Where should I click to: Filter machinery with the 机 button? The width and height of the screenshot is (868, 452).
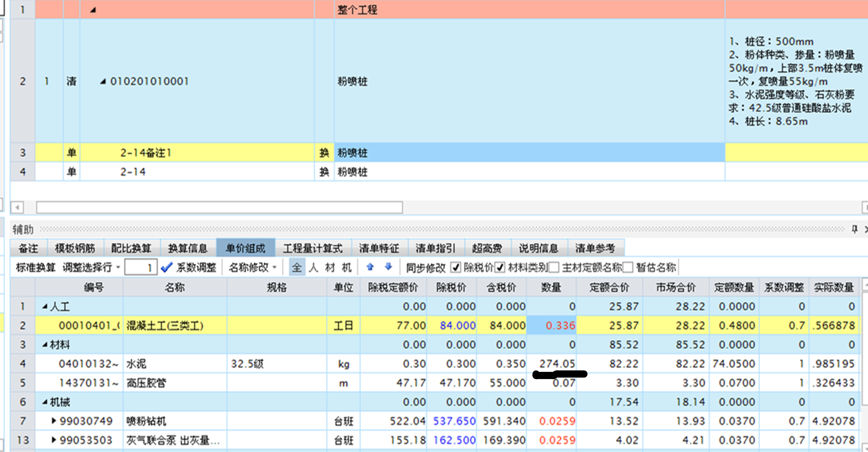click(347, 267)
